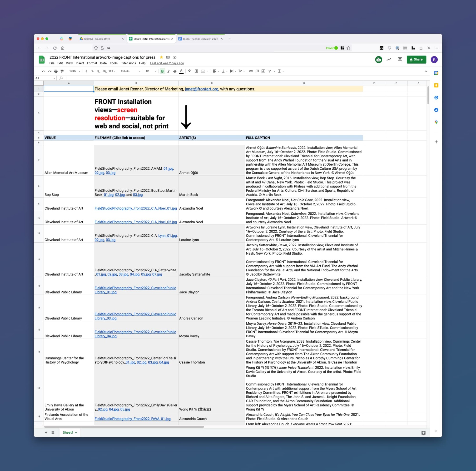Image resolution: width=476 pixels, height=471 pixels.
Task: Open the font size 12 dropdown
Action: coord(151,71)
